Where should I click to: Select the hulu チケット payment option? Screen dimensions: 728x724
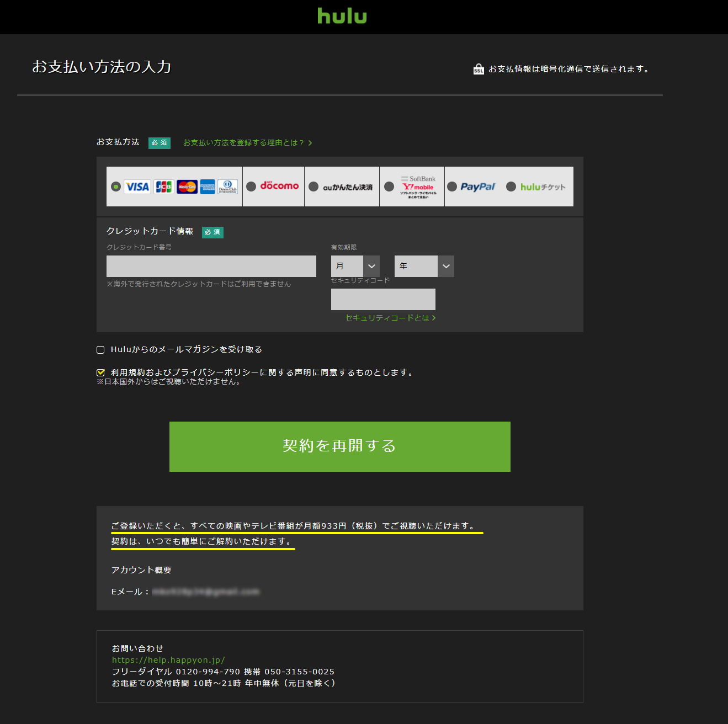(511, 187)
